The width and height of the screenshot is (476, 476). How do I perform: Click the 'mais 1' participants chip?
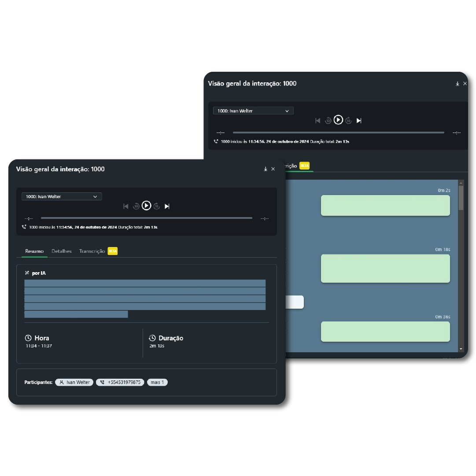coord(157,382)
